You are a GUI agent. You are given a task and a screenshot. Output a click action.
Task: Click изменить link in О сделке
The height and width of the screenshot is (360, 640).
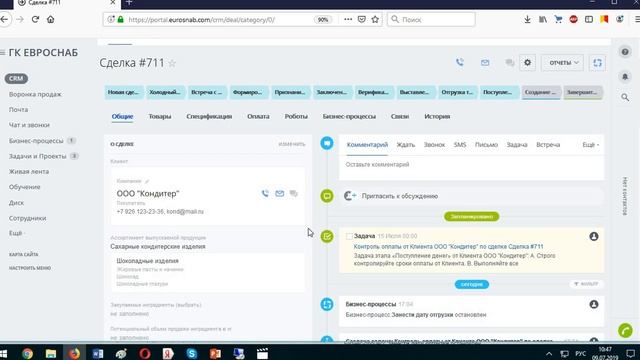[x=291, y=144]
